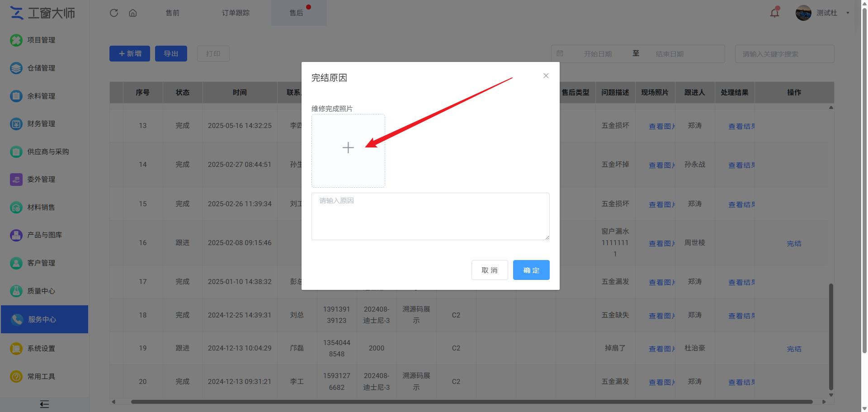Click the refresh icon in top bar
Viewport: 868px width, 412px height.
tap(114, 13)
